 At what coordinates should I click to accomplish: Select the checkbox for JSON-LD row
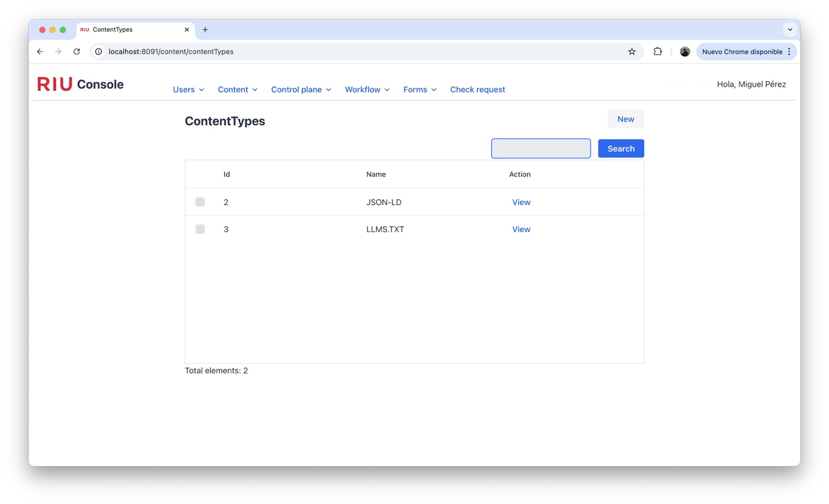pos(200,202)
